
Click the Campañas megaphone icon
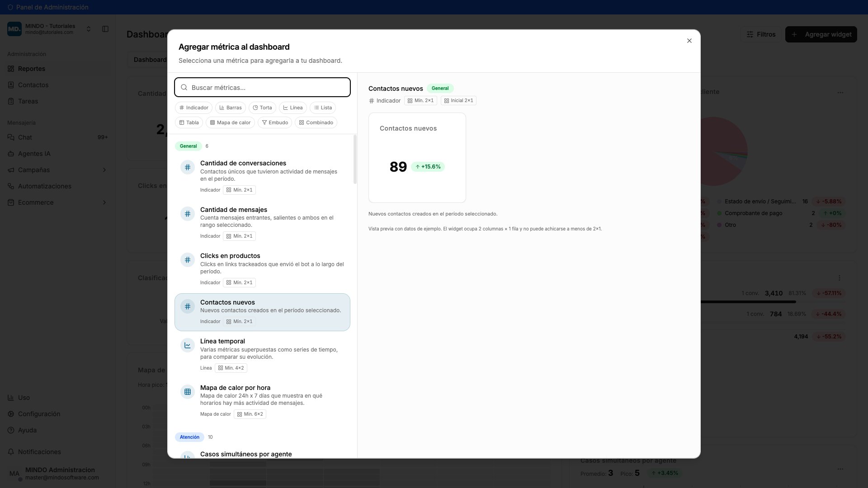coord(11,170)
